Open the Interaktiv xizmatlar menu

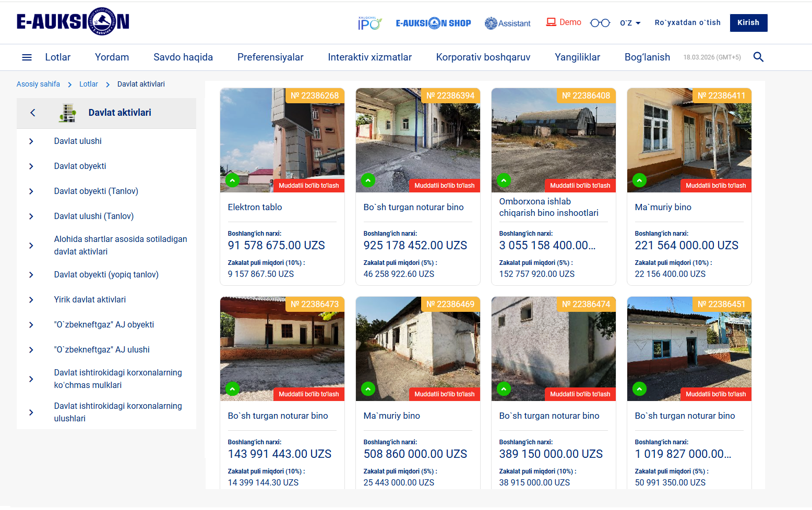point(369,57)
